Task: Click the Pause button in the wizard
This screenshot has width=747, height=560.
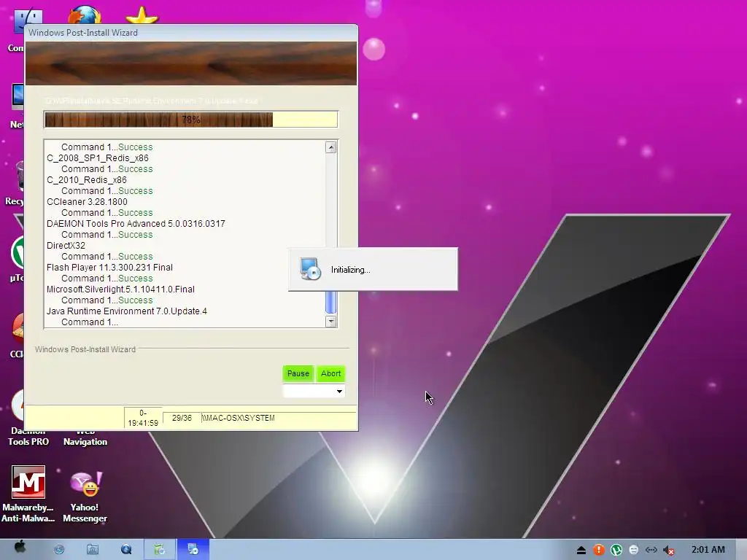Action: (298, 373)
